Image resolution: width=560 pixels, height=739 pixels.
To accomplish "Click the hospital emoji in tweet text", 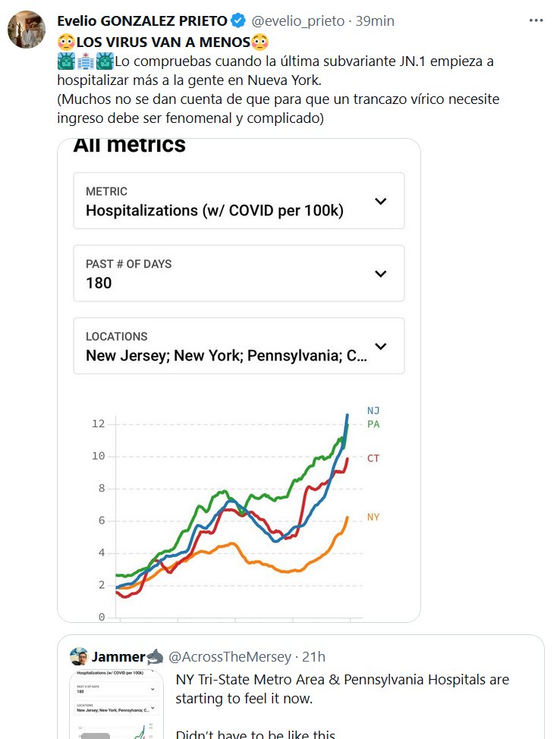I will 85,61.
